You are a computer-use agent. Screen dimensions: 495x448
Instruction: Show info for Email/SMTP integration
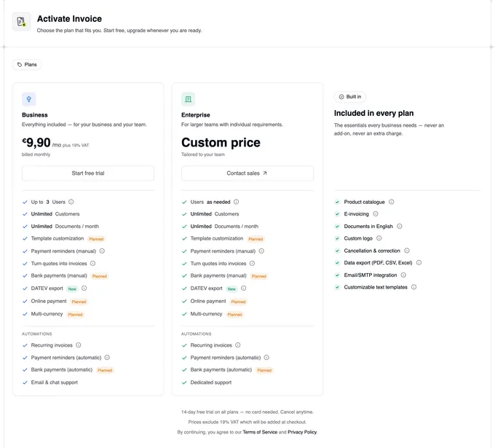pyautogui.click(x=403, y=275)
